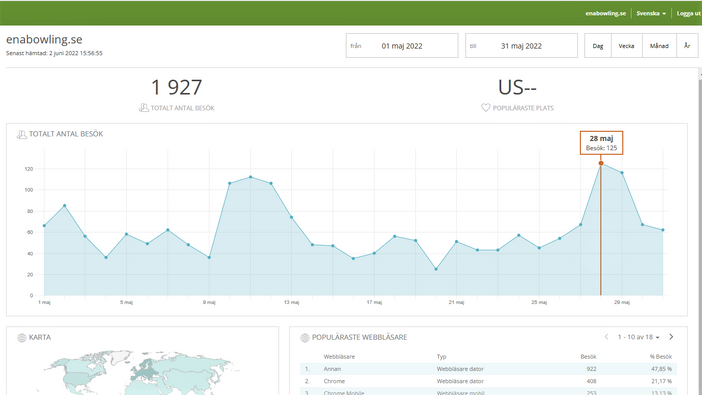Select the Dag view button

[598, 46]
